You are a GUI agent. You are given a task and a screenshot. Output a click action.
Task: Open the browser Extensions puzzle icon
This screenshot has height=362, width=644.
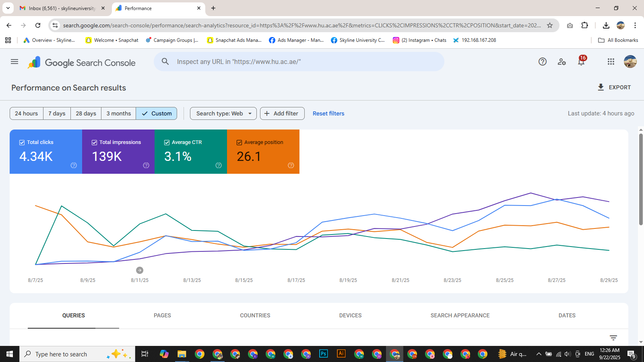coord(585,25)
